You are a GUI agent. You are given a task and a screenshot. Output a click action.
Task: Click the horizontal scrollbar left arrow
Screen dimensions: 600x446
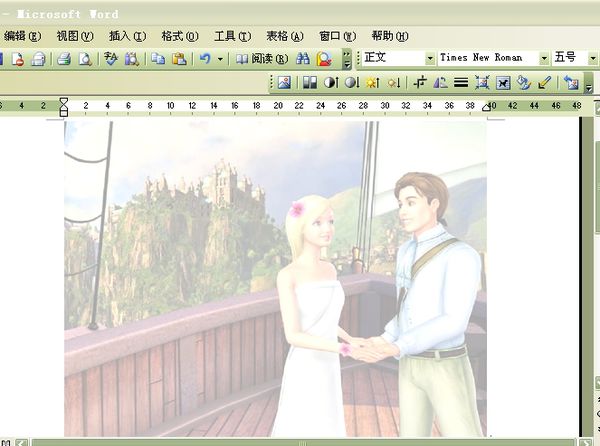[21, 443]
